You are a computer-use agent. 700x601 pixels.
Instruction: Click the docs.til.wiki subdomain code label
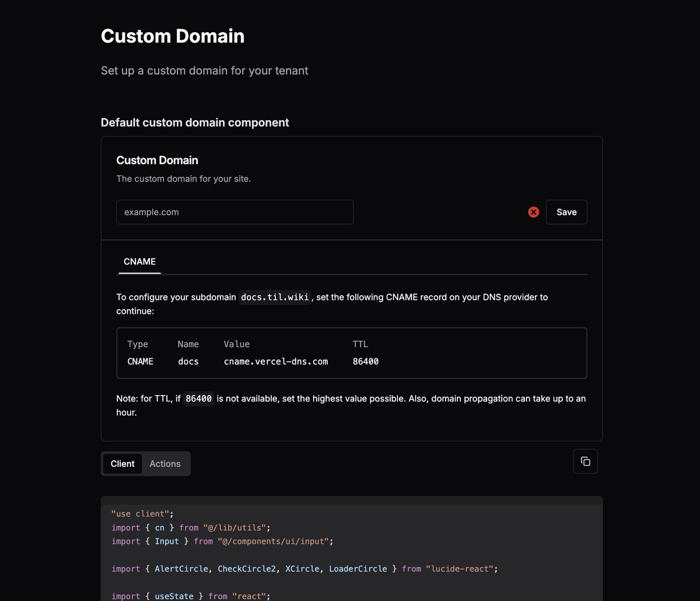pyautogui.click(x=275, y=297)
